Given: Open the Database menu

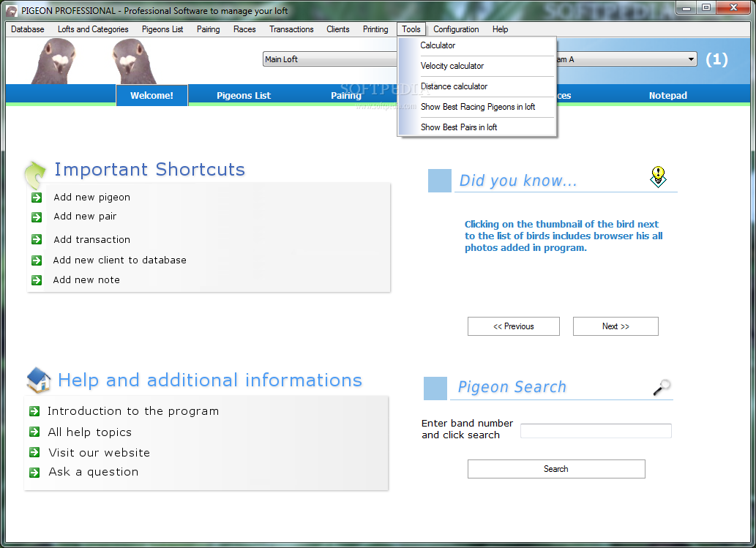Looking at the screenshot, I should (28, 29).
